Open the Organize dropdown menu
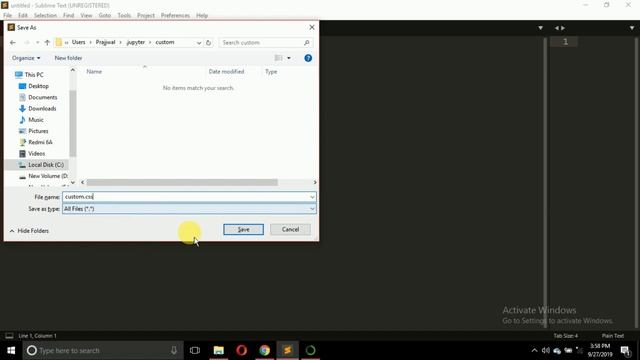640x360 pixels. [26, 58]
